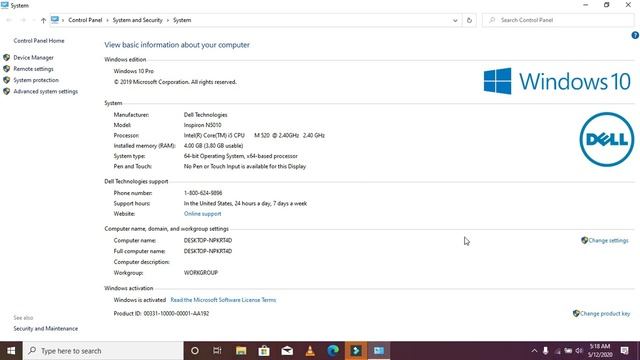Open Remote settings link

click(33, 69)
